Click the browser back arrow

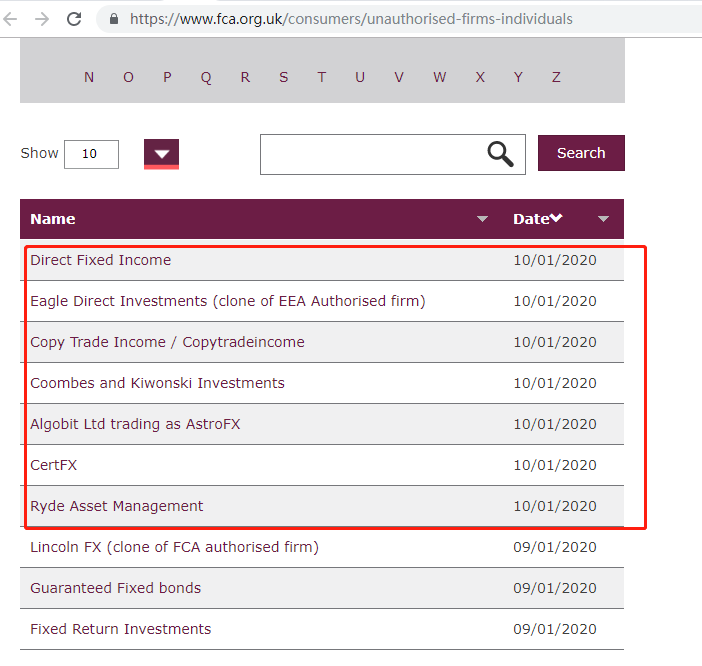[11, 19]
